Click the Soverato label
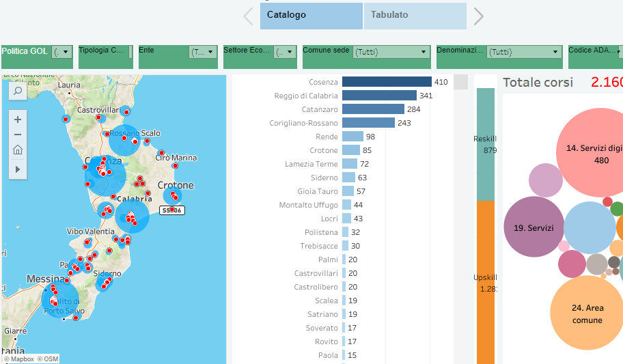 (322, 328)
